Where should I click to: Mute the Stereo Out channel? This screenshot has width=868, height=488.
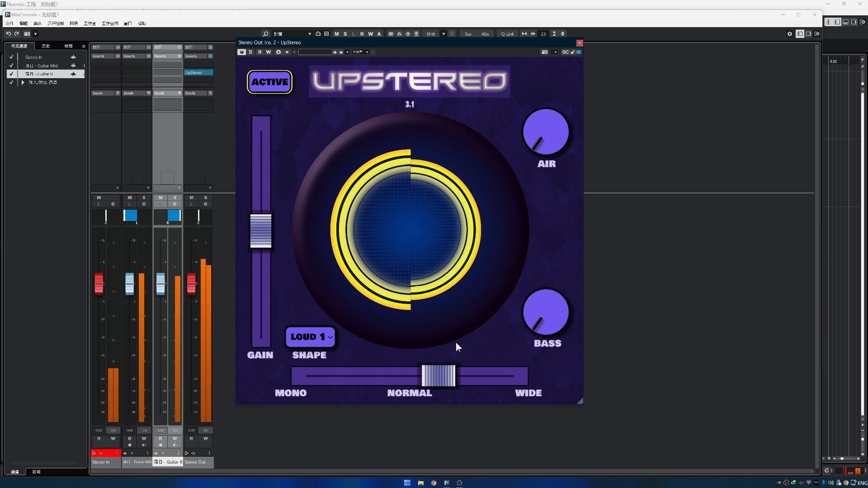[x=191, y=198]
